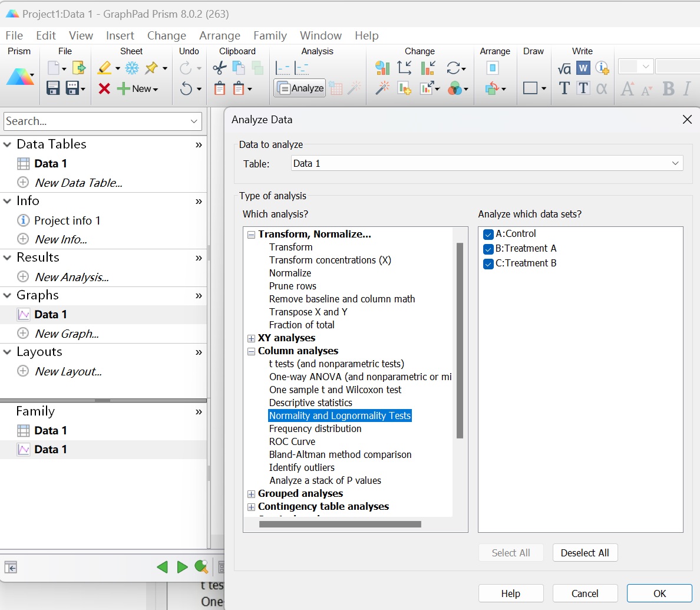Image resolution: width=700 pixels, height=610 pixels.
Task: Click the magic wand icon in Change
Action: click(382, 88)
